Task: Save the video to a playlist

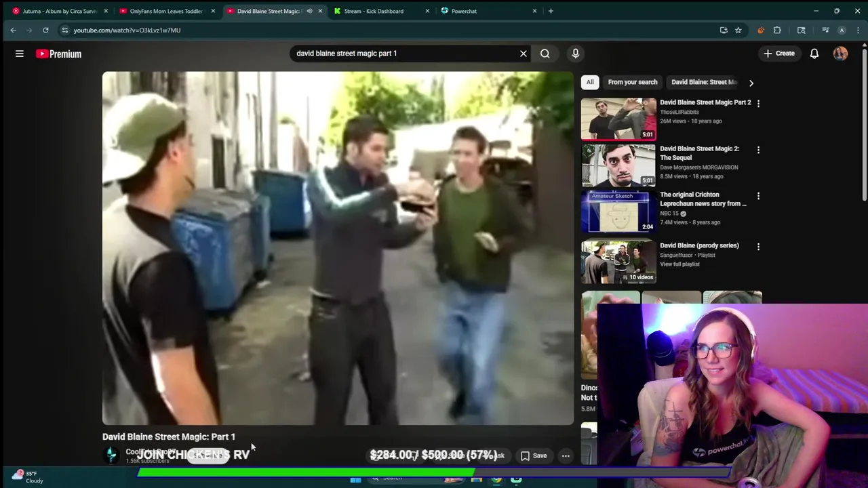Action: pos(534,455)
